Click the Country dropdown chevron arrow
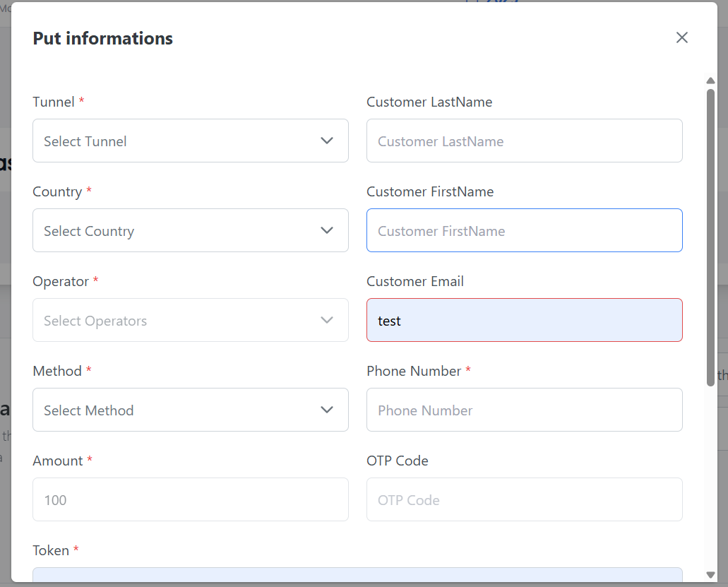This screenshot has height=587, width=728. click(327, 230)
